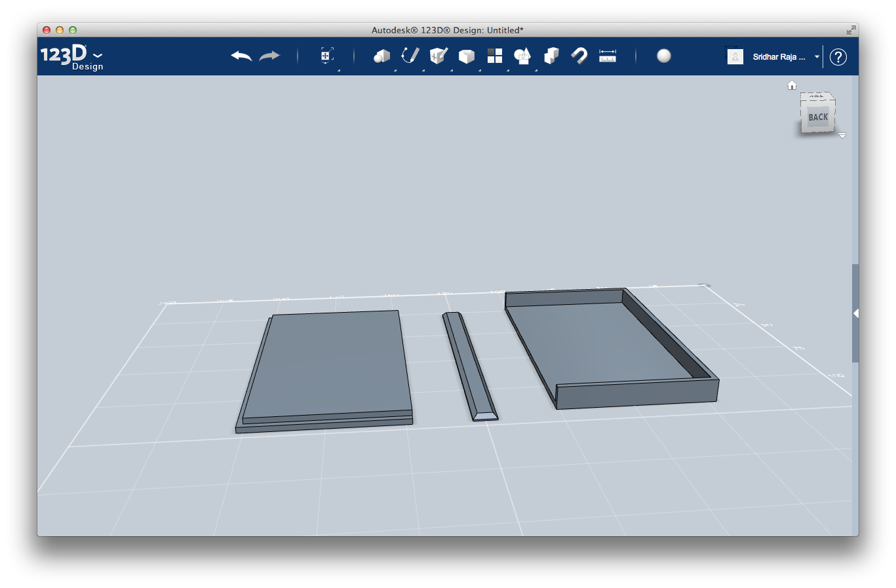
Task: Click the Home view icon
Action: [792, 85]
